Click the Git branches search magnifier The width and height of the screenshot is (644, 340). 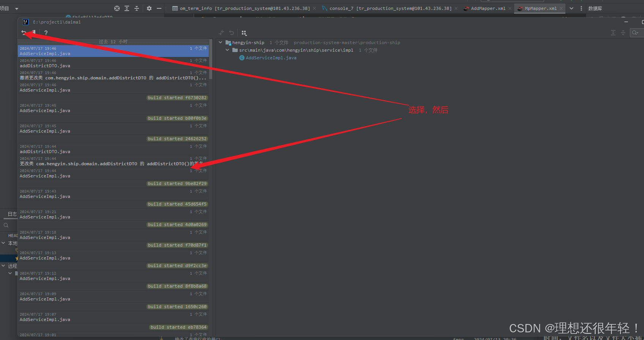click(6, 225)
